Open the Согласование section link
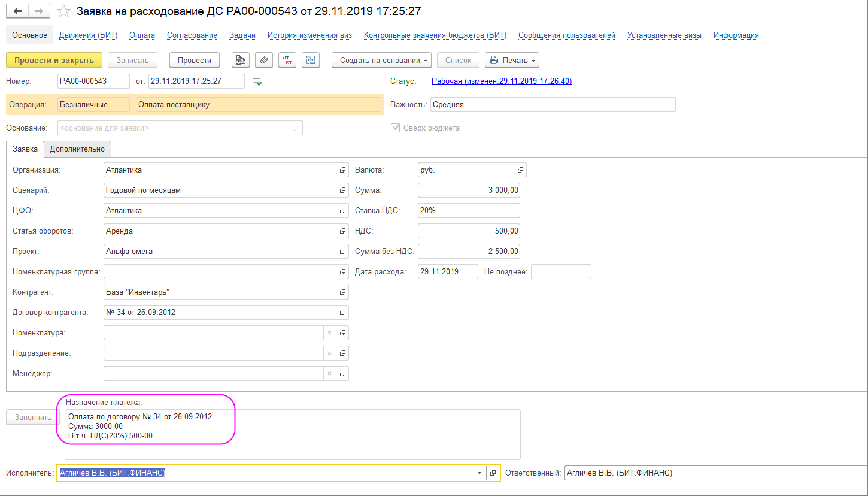This screenshot has width=868, height=496. pyautogui.click(x=192, y=35)
